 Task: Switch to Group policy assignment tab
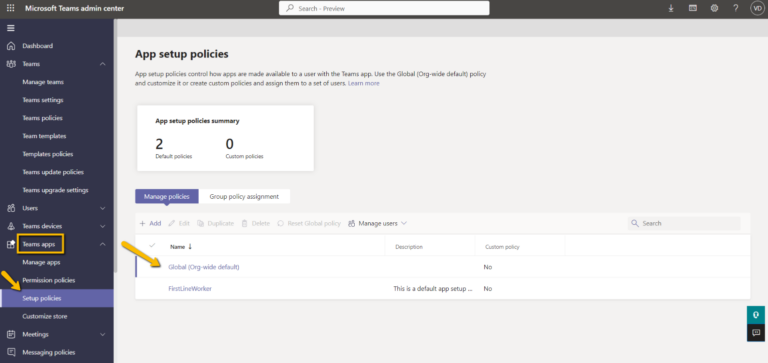tap(244, 196)
